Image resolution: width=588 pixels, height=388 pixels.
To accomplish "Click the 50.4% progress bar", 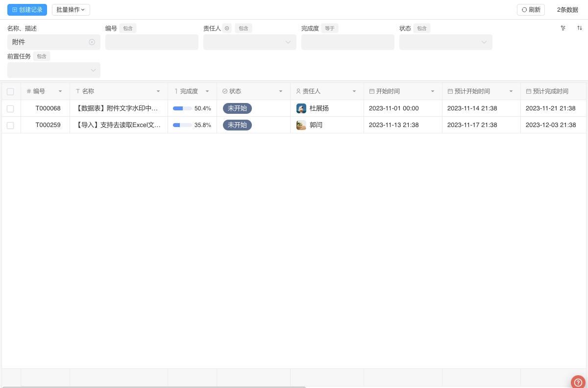I will pos(182,108).
